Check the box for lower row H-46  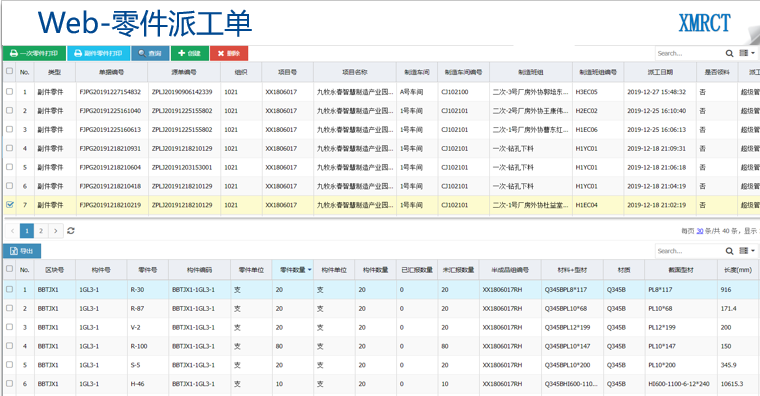(x=9, y=383)
